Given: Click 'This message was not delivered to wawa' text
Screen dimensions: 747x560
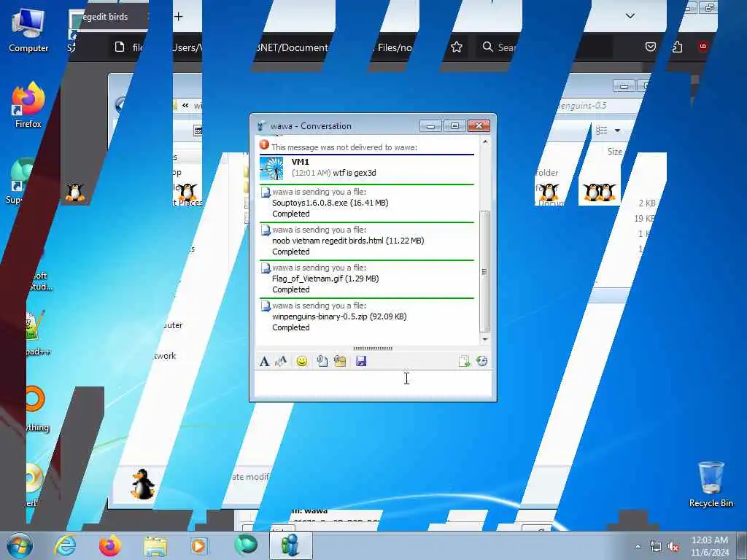Looking at the screenshot, I should click(344, 147).
